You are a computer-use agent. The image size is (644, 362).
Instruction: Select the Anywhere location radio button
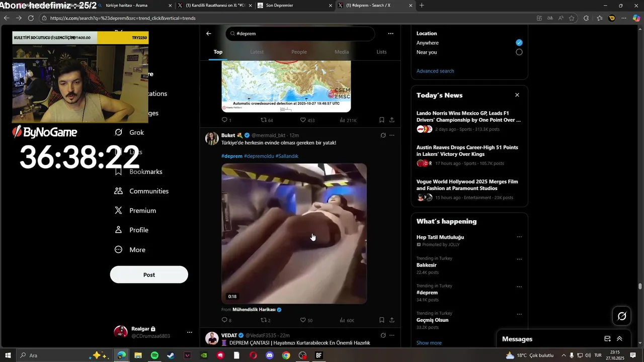tap(519, 43)
